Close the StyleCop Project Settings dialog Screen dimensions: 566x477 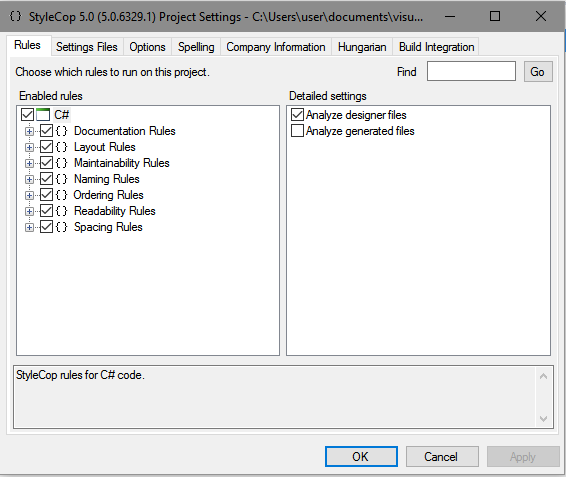point(541,16)
